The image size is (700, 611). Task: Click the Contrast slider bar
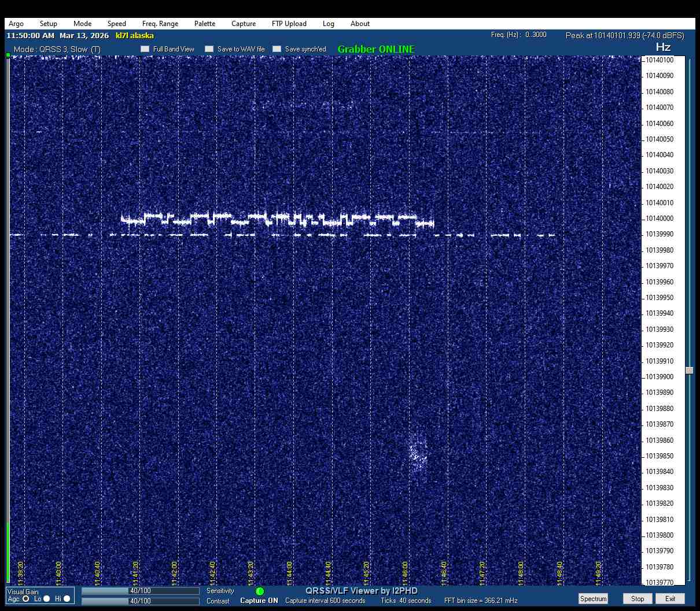pos(141,601)
